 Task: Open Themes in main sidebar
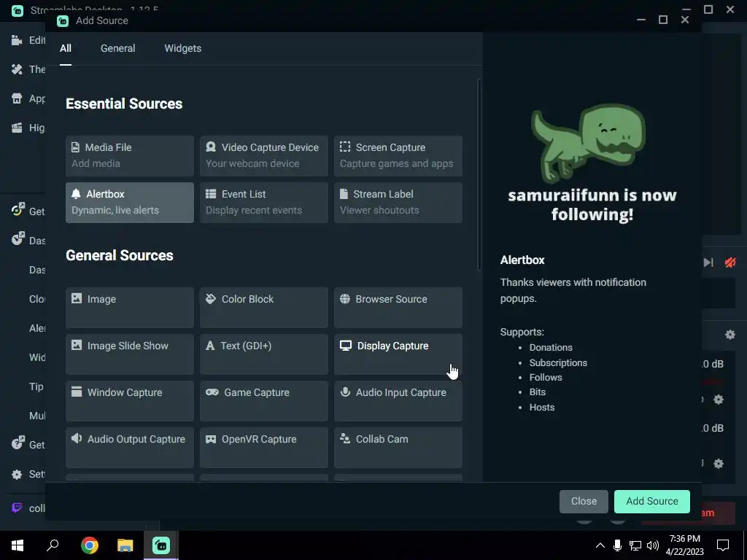coord(28,69)
